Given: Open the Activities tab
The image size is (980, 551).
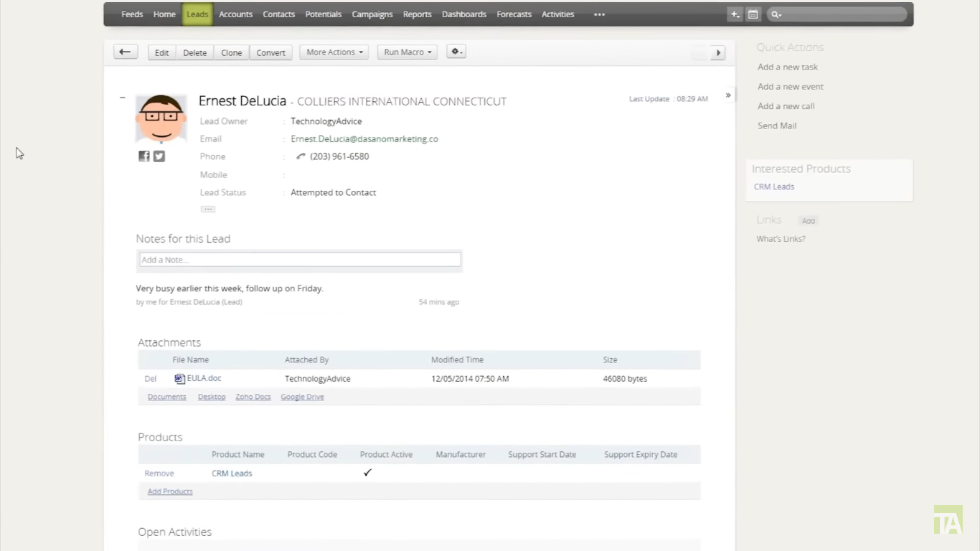Looking at the screenshot, I should [558, 14].
